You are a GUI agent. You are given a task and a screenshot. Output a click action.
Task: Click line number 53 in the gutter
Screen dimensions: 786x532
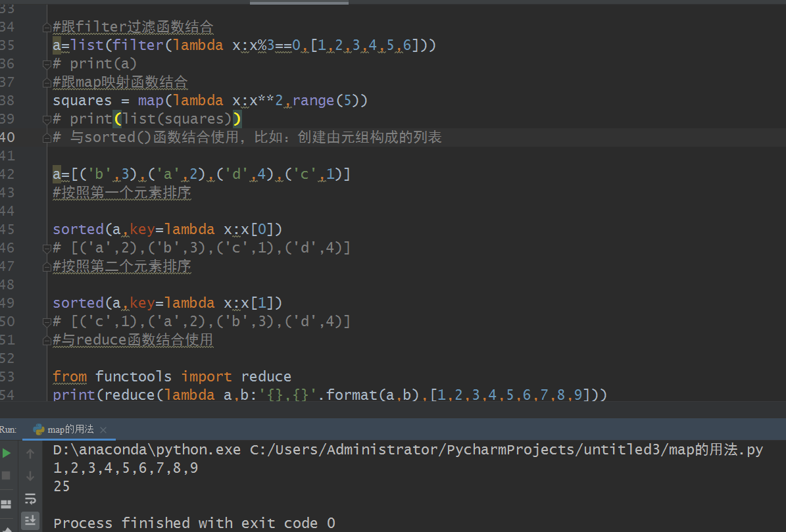(7, 376)
